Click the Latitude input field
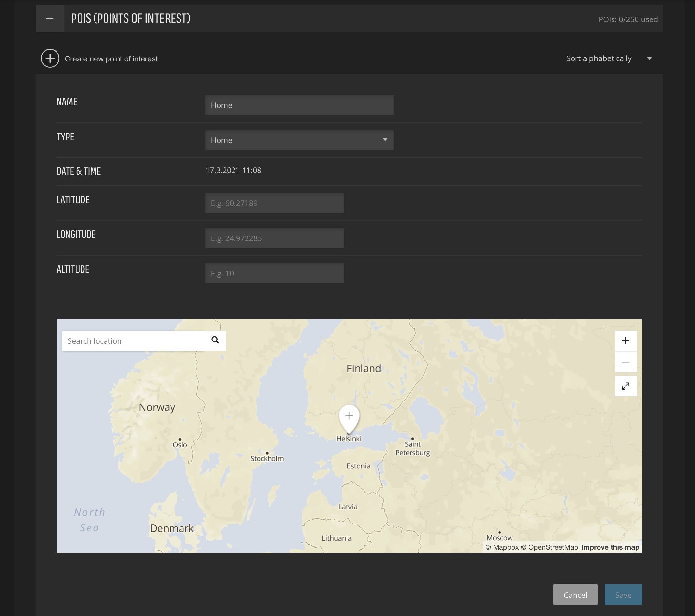 274,203
